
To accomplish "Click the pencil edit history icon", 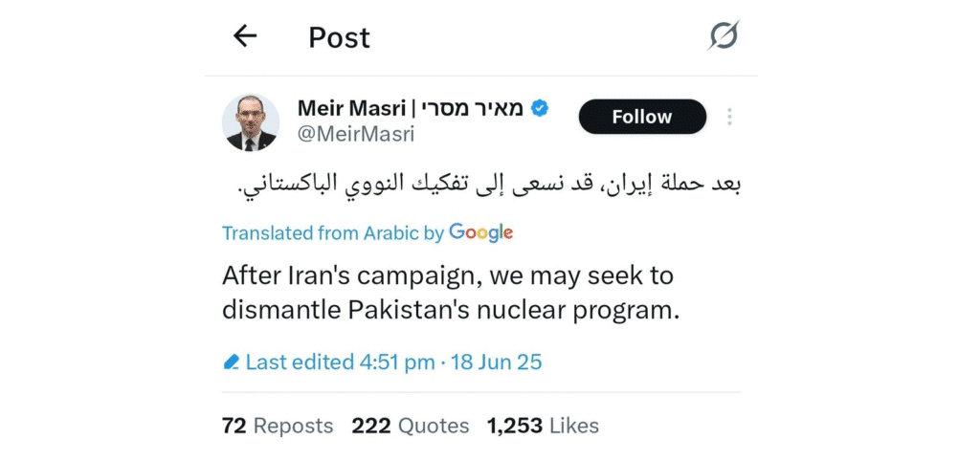I will (231, 362).
